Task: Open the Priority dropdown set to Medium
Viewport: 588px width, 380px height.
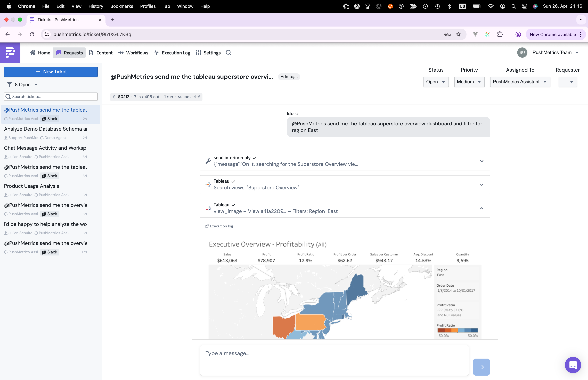Action: [x=469, y=82]
